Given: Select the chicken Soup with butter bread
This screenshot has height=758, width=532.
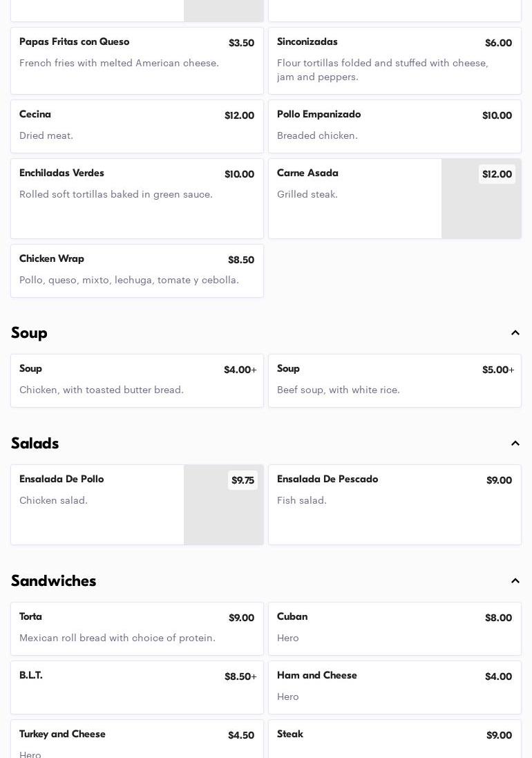Looking at the screenshot, I should (x=137, y=381).
